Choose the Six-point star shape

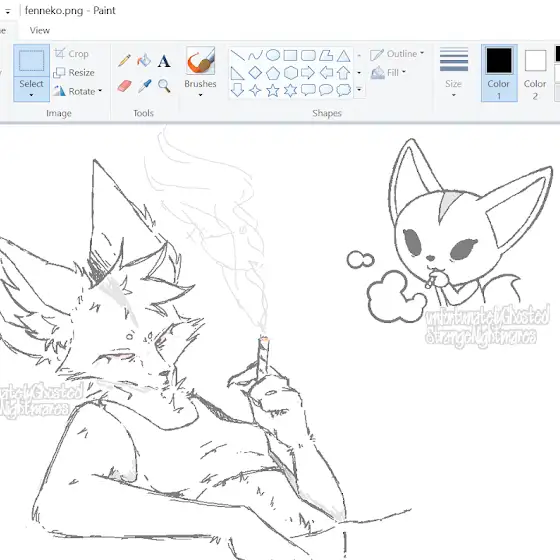(290, 90)
